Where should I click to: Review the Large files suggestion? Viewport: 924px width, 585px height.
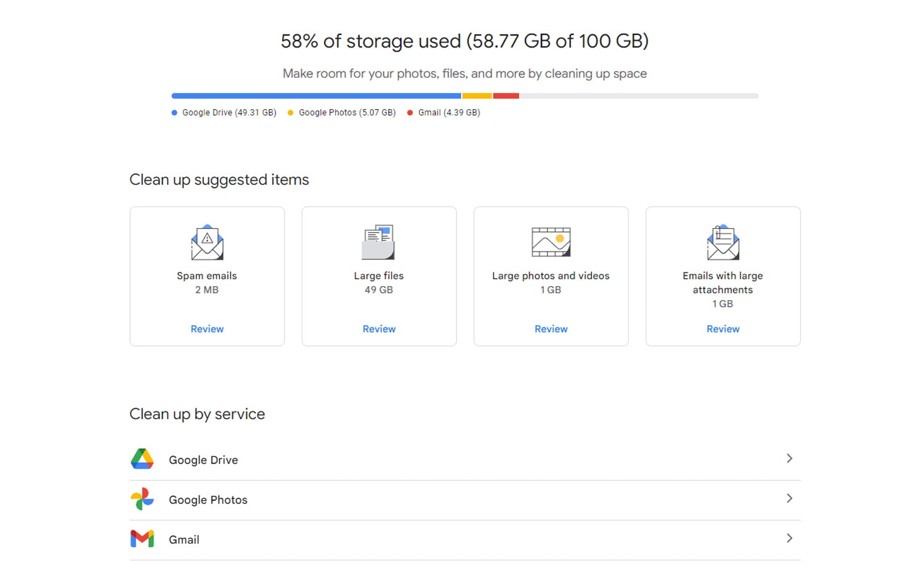click(378, 329)
